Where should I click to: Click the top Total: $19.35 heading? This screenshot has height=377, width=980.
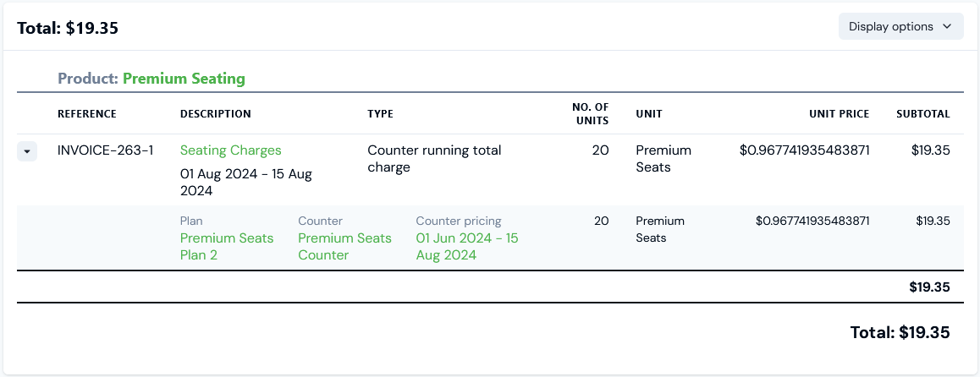[x=67, y=28]
